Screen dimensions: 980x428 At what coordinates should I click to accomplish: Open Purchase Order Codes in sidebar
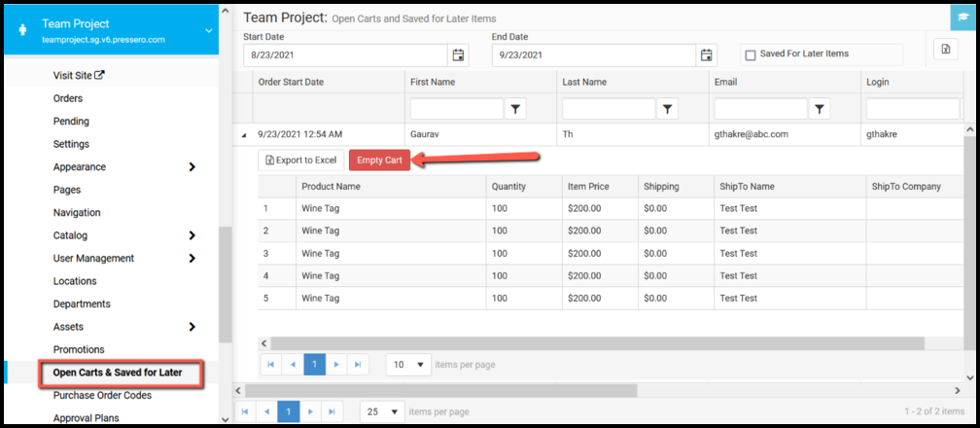(x=102, y=396)
